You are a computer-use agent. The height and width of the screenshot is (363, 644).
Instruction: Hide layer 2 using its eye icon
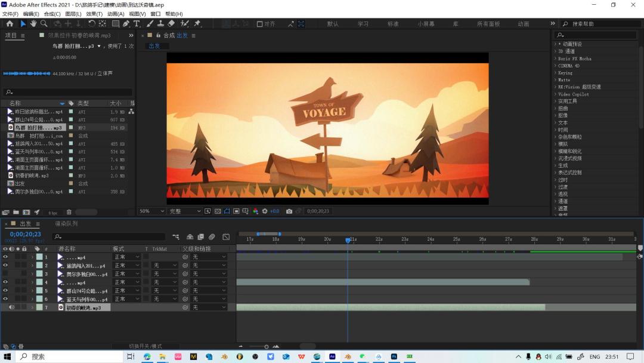[5, 266]
